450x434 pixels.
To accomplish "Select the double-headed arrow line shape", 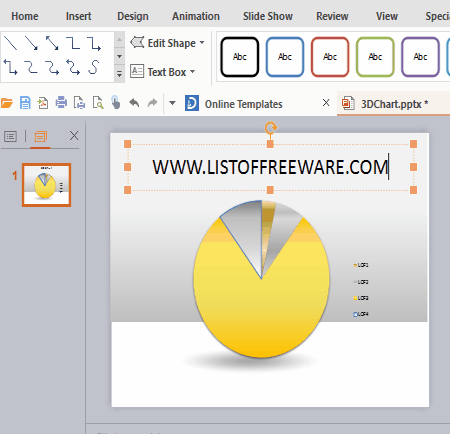I will [x=52, y=43].
